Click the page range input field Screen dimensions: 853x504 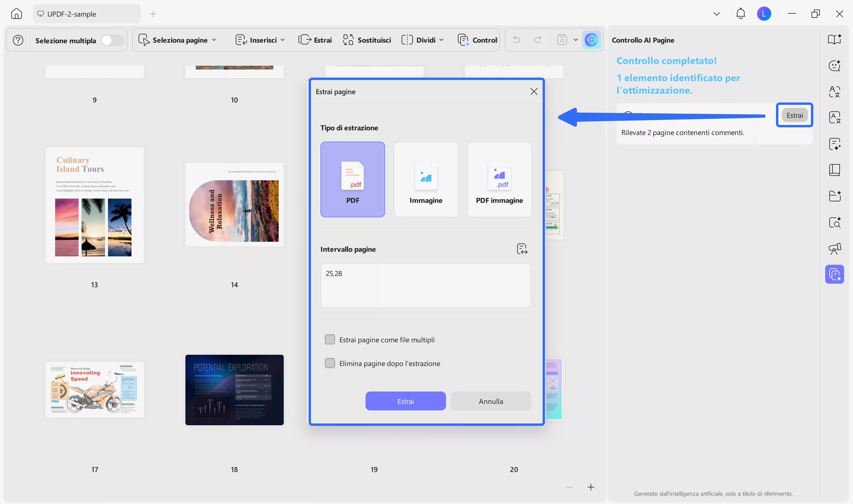tap(425, 285)
